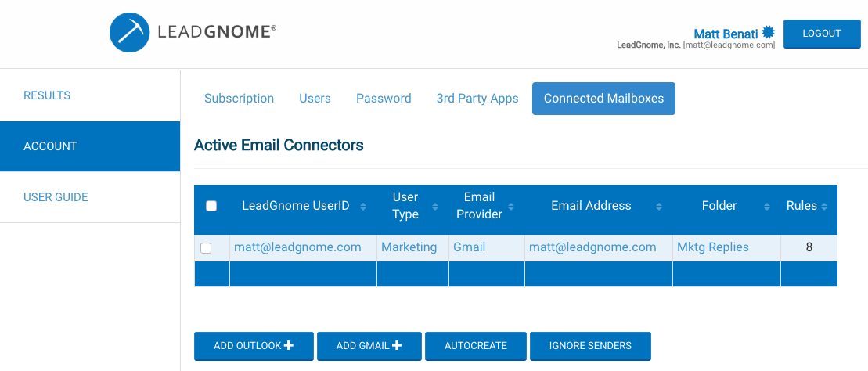Open Results in the sidebar

(x=90, y=95)
